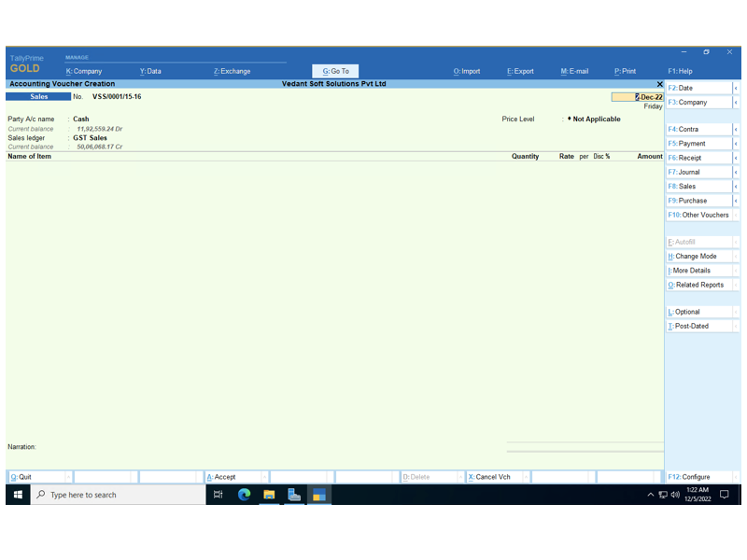Open volume control in system tray
The width and height of the screenshot is (747, 560).
[x=675, y=495]
